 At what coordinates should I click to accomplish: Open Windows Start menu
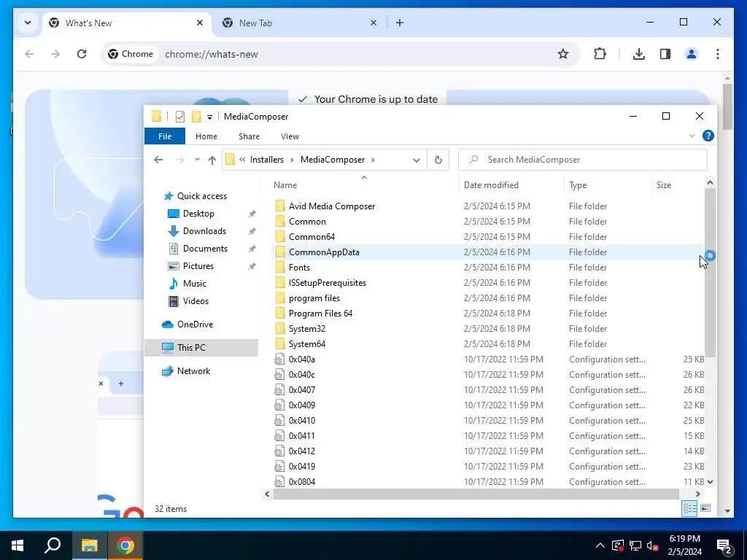click(x=18, y=545)
